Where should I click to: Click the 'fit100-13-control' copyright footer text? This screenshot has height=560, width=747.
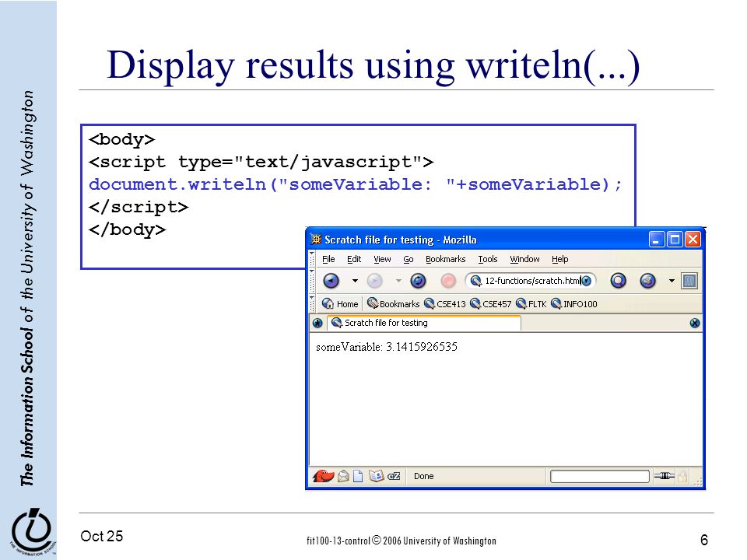point(402,541)
